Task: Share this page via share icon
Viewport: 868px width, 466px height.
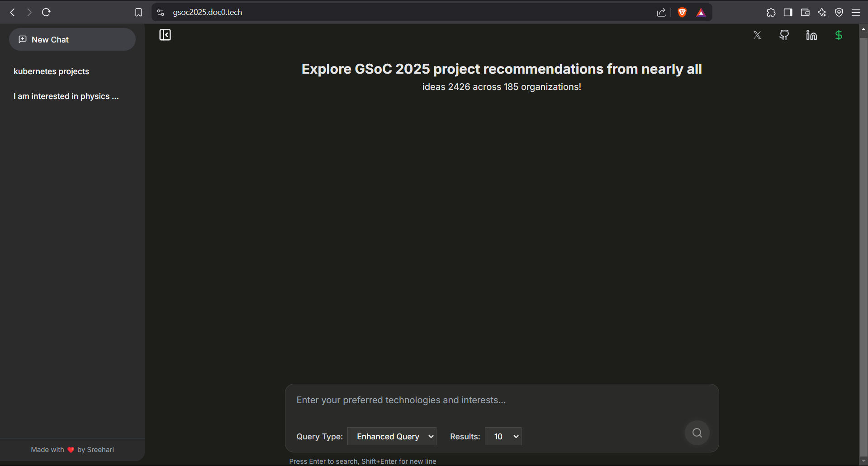Action: [661, 12]
